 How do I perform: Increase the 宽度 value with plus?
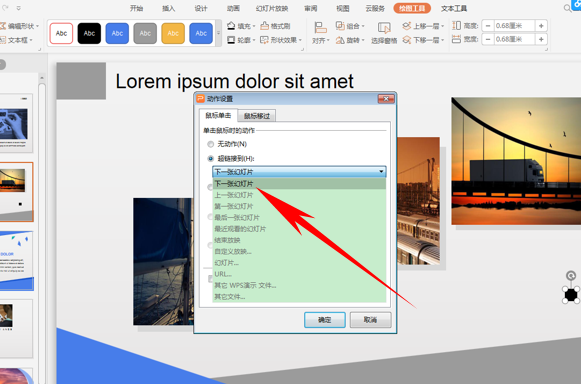[x=541, y=39]
